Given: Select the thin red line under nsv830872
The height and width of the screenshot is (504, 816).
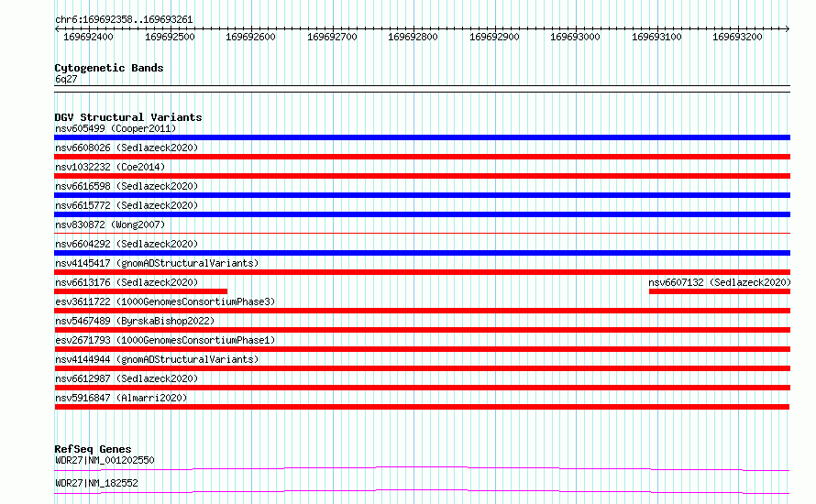Looking at the screenshot, I should [x=422, y=234].
